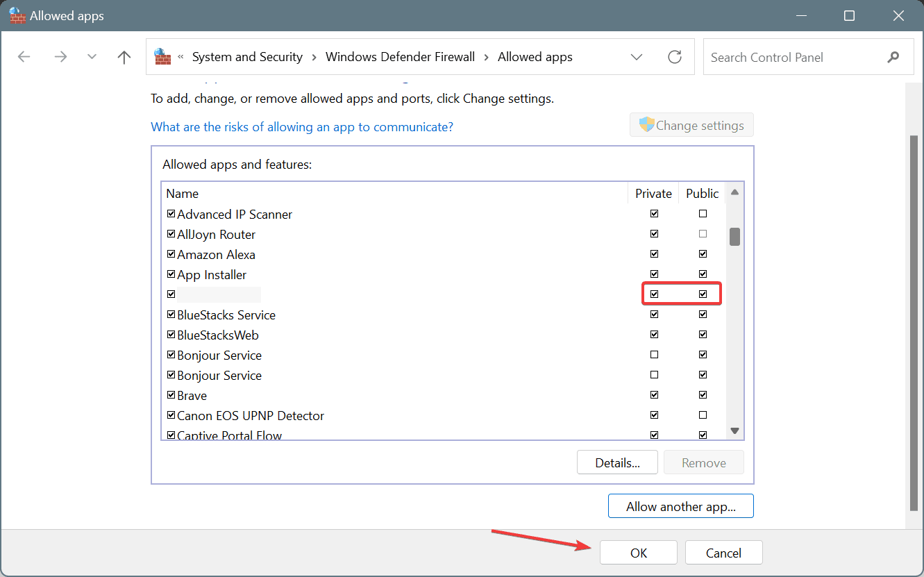
Task: Toggle the AllJoyn Router name checkbox
Action: [x=171, y=234]
